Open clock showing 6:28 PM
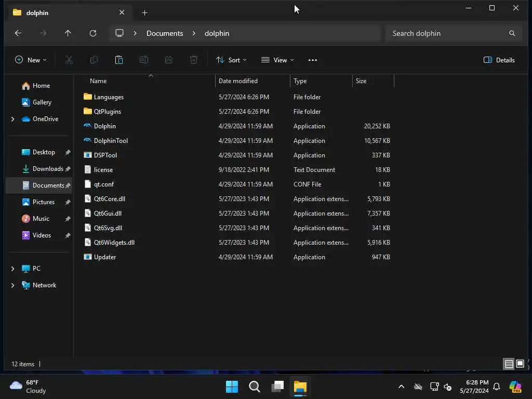Viewport: 532px width, 399px height. click(x=474, y=387)
